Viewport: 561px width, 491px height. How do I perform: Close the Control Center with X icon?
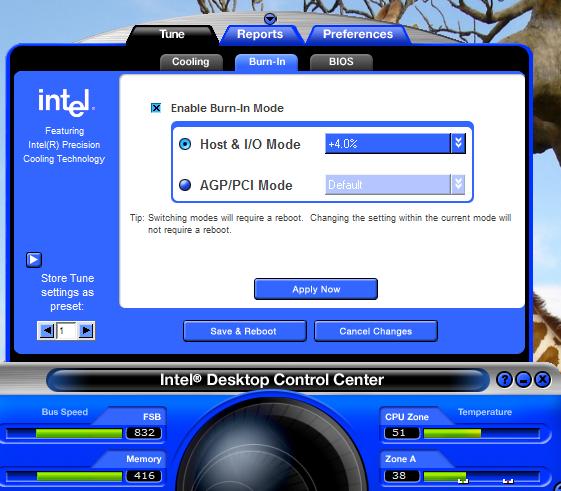tap(543, 379)
